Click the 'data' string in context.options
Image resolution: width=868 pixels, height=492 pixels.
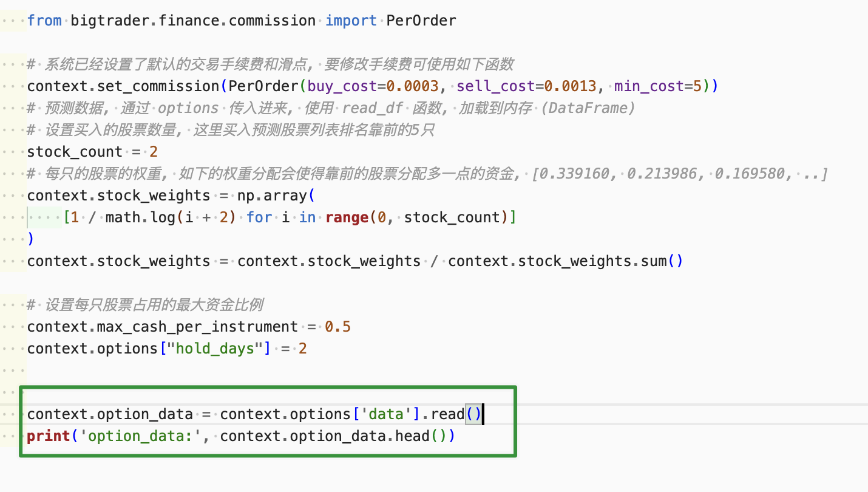point(386,414)
